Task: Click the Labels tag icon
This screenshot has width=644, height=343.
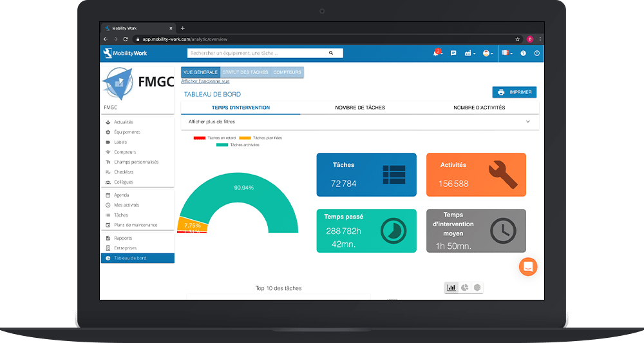Action: [x=108, y=142]
